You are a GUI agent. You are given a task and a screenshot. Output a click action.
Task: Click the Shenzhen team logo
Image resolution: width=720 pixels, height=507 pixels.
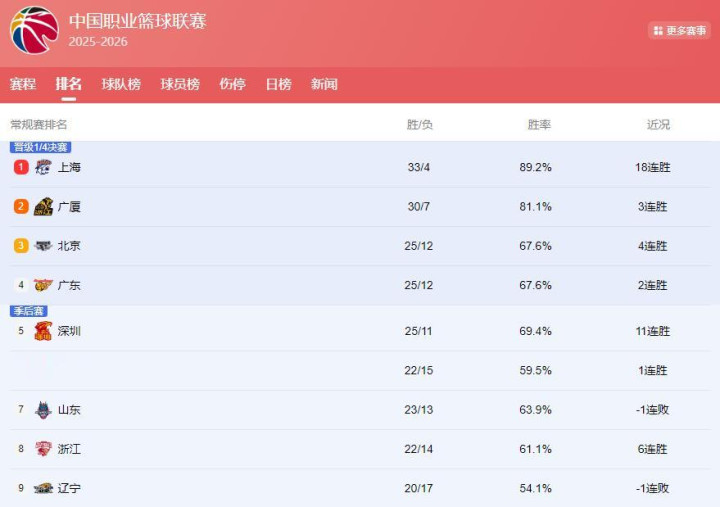(x=43, y=331)
